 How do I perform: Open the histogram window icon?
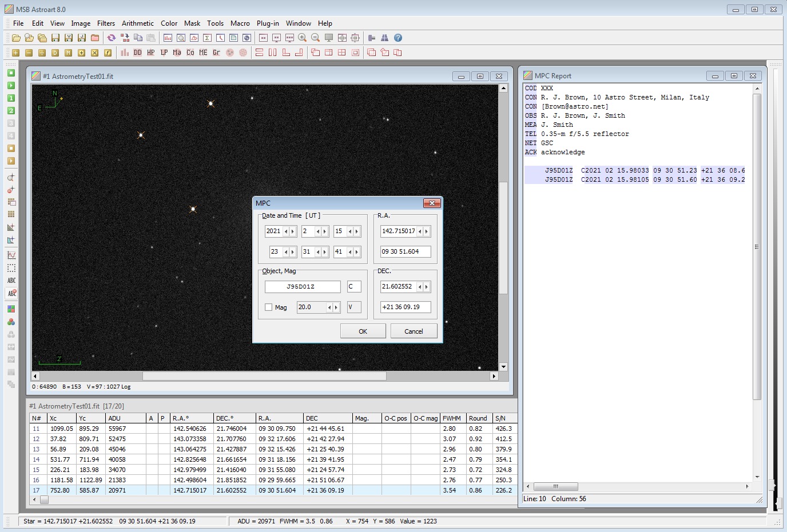tap(168, 38)
